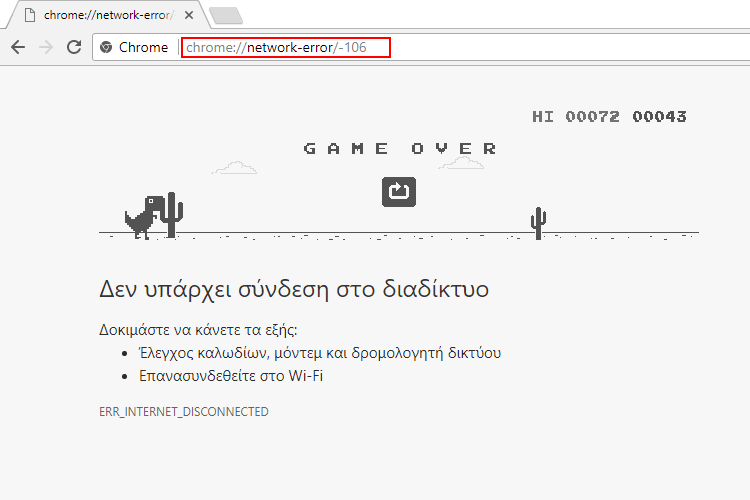The width and height of the screenshot is (750, 500).
Task: Click the browser back arrow
Action: tap(18, 47)
